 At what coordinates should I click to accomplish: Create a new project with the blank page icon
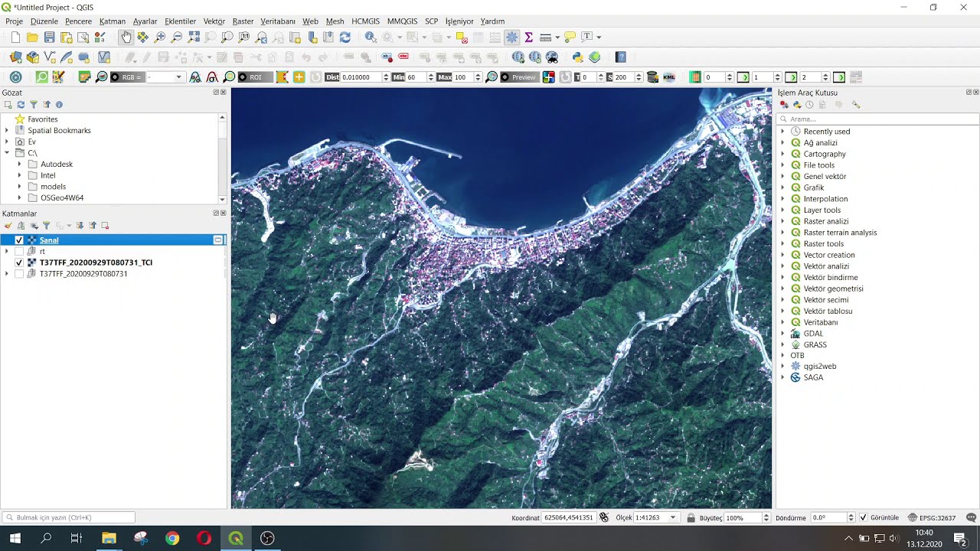click(x=15, y=37)
